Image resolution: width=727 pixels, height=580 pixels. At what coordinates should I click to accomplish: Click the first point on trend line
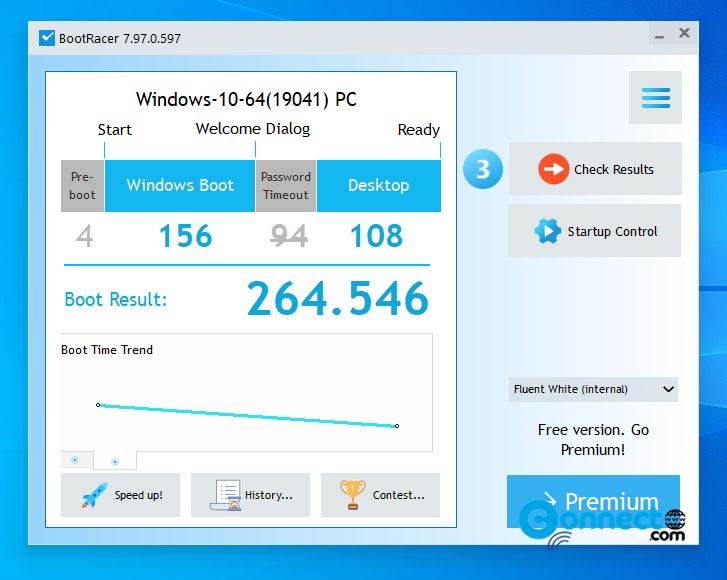[x=98, y=405]
